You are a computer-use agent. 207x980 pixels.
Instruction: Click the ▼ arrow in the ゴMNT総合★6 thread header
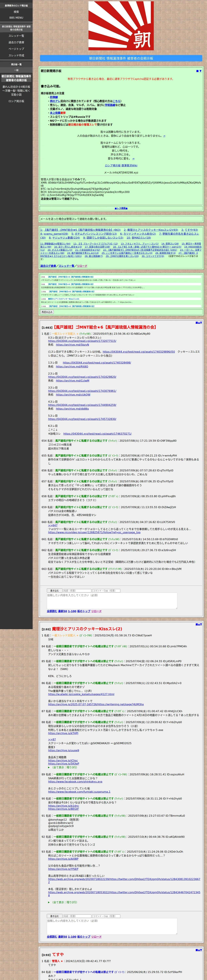[x=201, y=323]
